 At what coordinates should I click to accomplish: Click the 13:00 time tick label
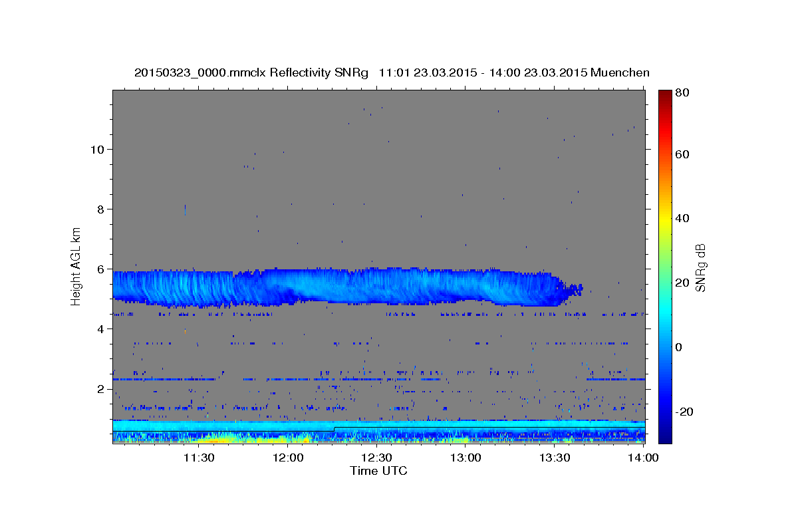(x=466, y=458)
